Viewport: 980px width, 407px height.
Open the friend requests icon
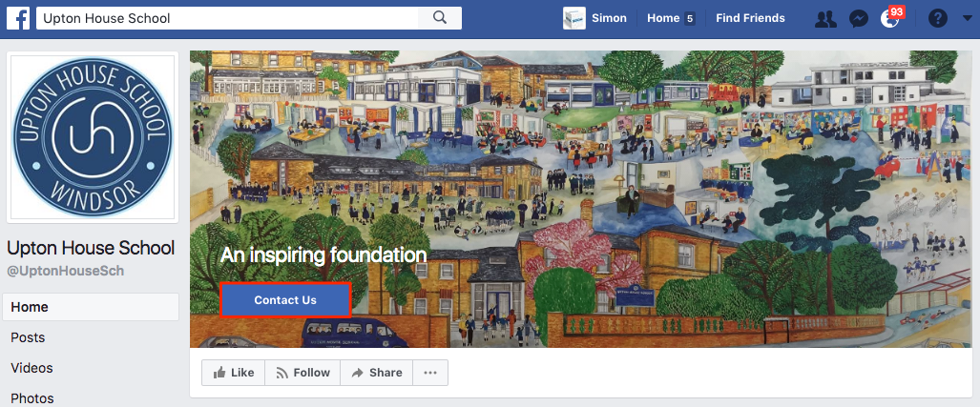(x=825, y=19)
